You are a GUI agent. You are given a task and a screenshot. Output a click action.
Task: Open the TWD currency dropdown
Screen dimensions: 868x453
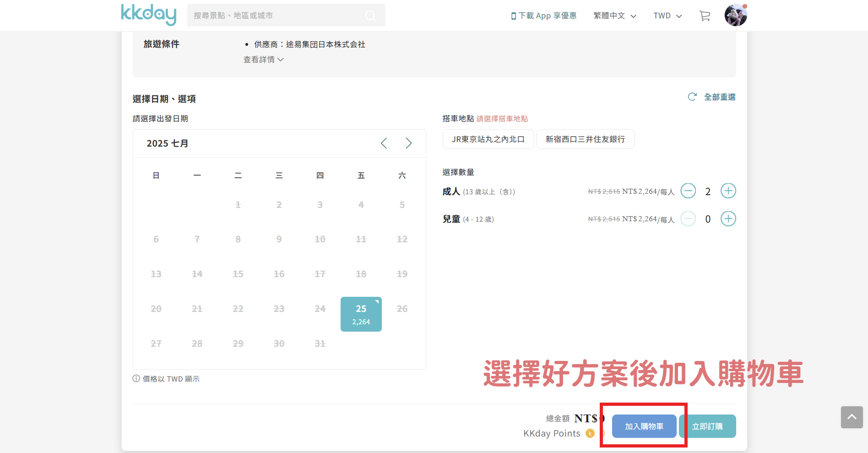[667, 15]
